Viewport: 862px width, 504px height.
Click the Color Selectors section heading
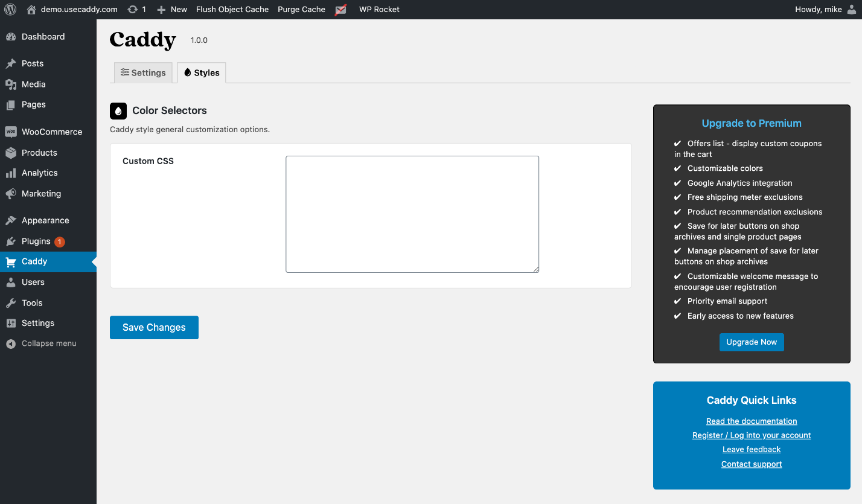(170, 110)
